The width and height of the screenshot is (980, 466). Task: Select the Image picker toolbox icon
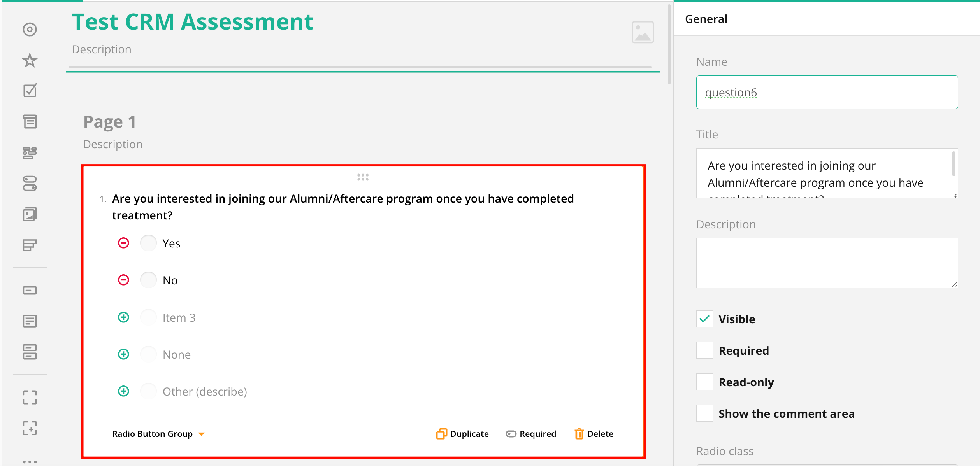[x=30, y=214]
